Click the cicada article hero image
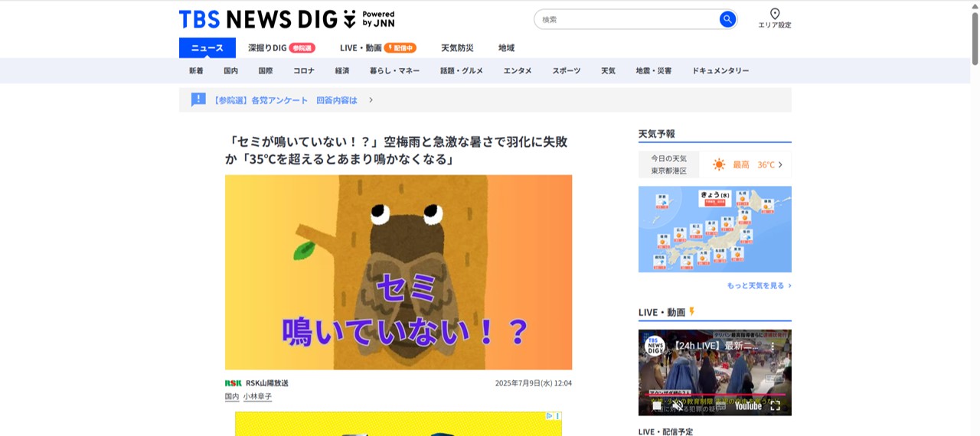Image resolution: width=980 pixels, height=436 pixels. (x=398, y=272)
